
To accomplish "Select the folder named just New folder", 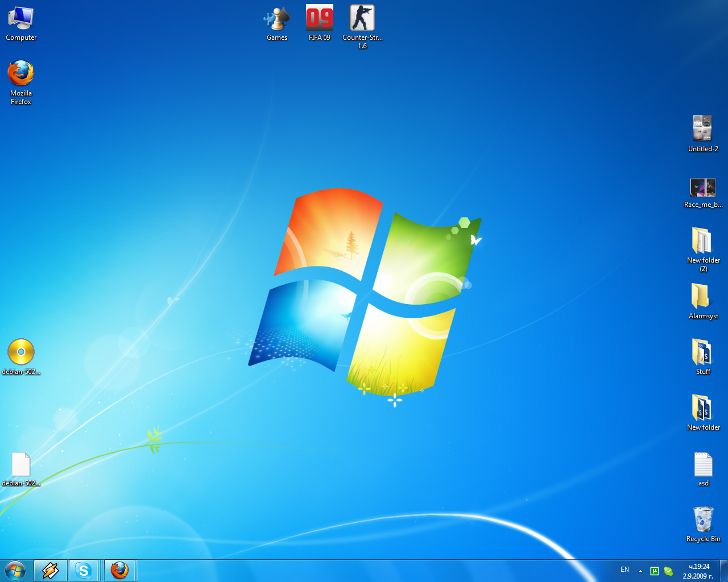I will click(x=704, y=413).
